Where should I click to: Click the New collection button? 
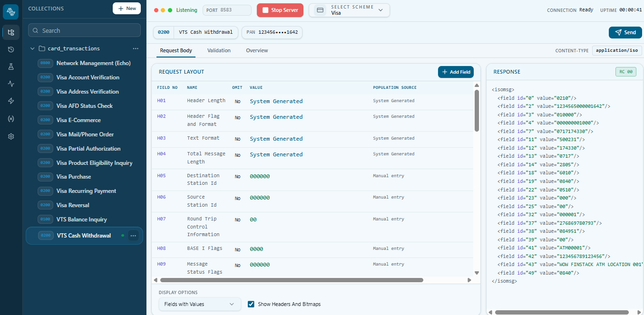coord(127,8)
